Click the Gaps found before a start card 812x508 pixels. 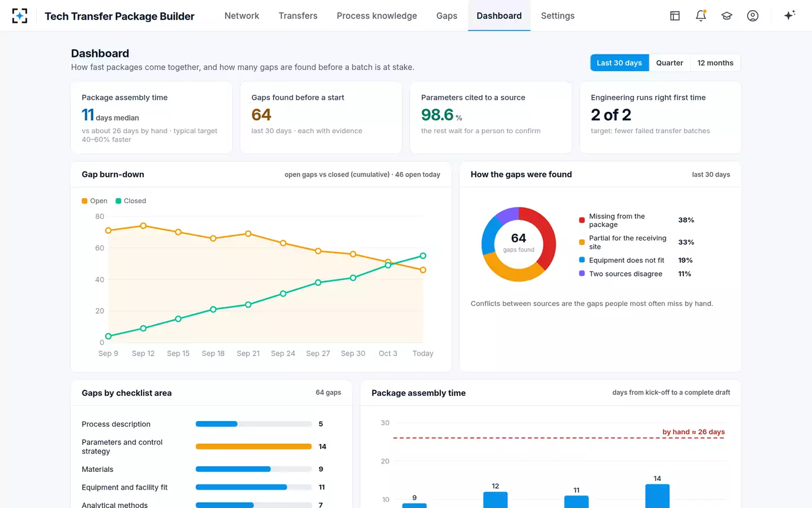321,117
